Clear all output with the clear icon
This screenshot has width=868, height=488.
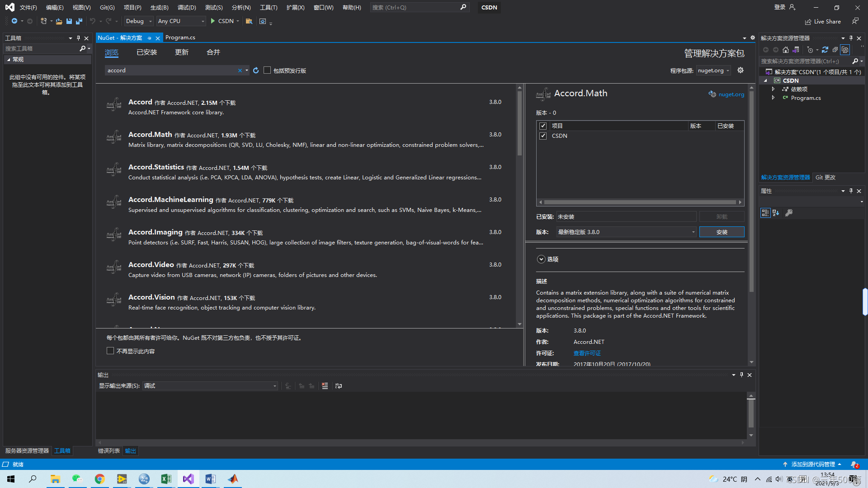coord(325,386)
